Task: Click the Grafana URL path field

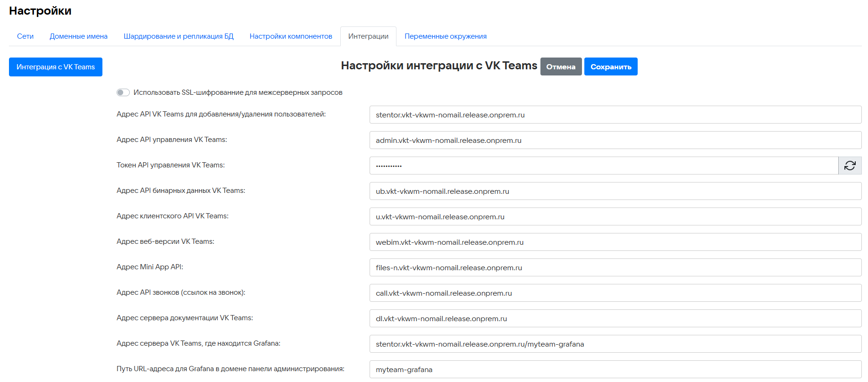Action: tap(615, 369)
